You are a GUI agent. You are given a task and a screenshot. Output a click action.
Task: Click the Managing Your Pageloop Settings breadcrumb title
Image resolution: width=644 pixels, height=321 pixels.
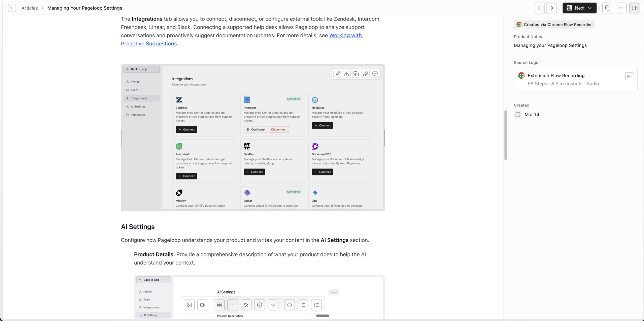pos(85,8)
